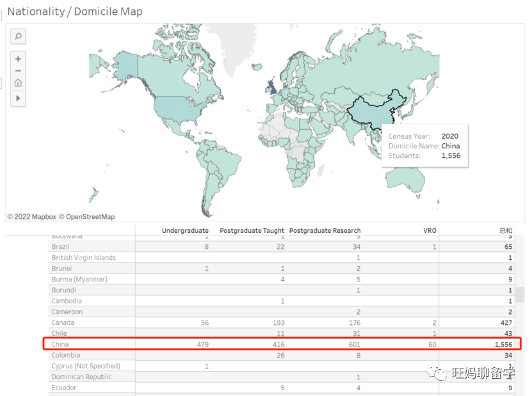Select the China row label in table
The image size is (532, 396).
[x=60, y=344]
